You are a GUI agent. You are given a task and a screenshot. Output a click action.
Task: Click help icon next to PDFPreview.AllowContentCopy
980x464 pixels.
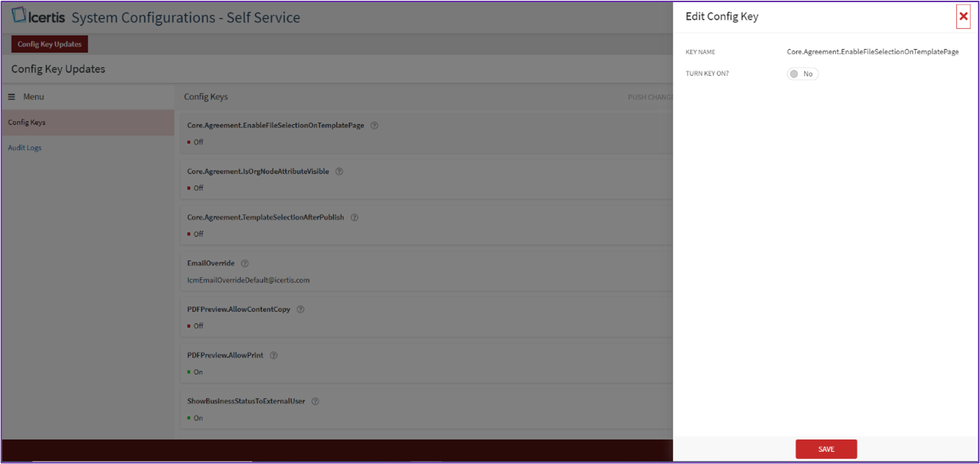pyautogui.click(x=301, y=310)
